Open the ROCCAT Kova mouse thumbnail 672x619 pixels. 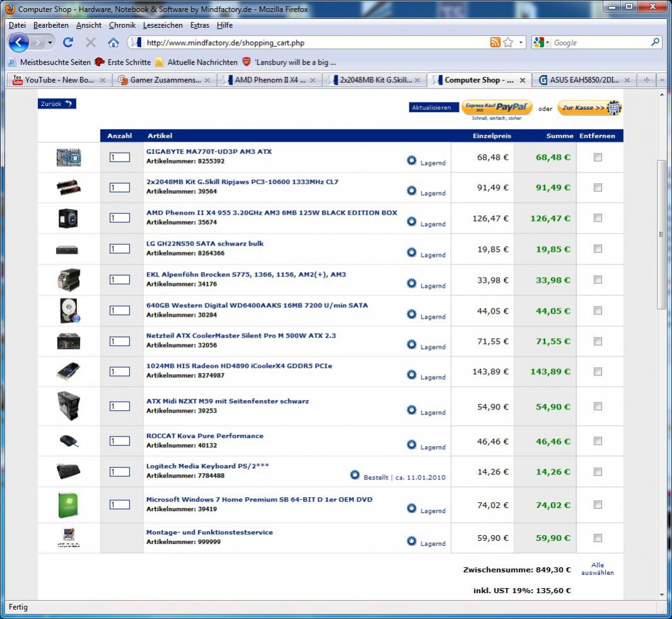point(69,440)
